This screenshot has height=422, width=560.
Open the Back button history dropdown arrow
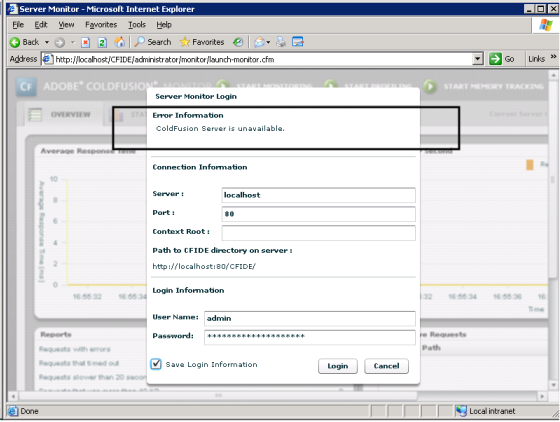[47, 42]
